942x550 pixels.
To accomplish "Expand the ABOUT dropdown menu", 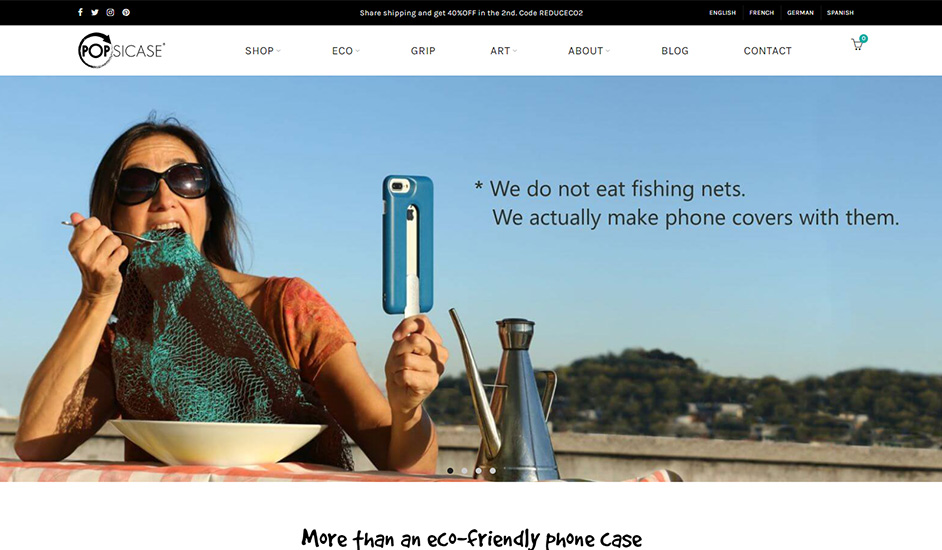I will 589,51.
